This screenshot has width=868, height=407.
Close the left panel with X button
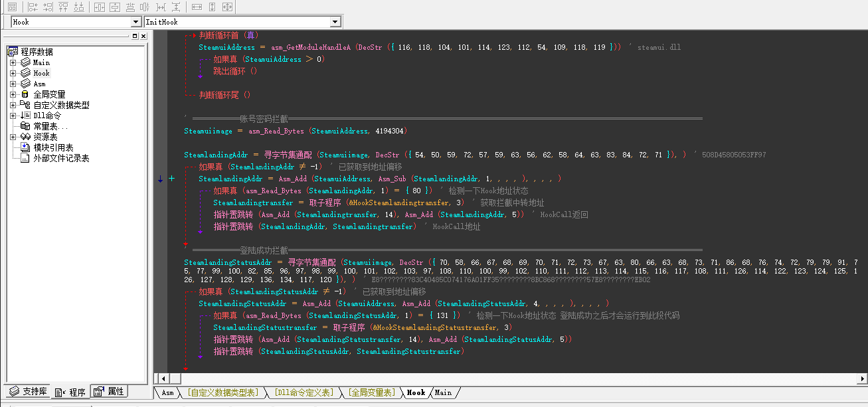[143, 36]
